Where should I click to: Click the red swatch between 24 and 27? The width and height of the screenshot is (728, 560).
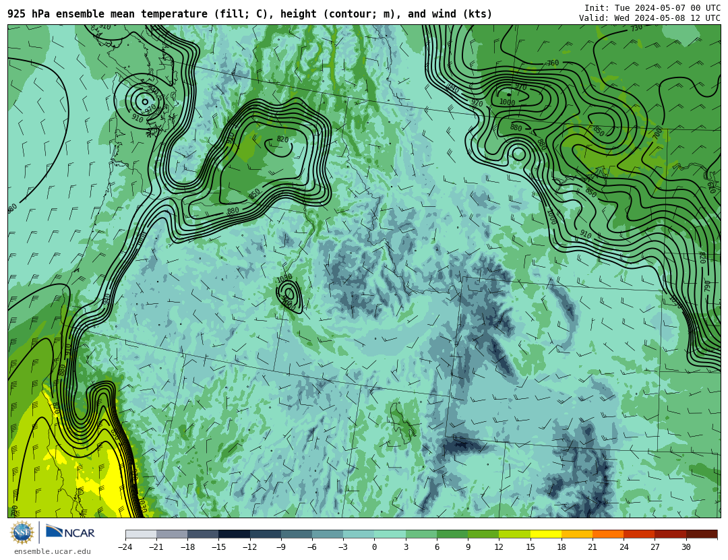tap(639, 534)
